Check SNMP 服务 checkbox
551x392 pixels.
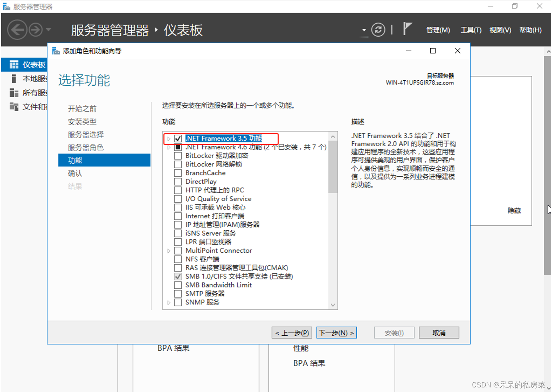(x=178, y=302)
